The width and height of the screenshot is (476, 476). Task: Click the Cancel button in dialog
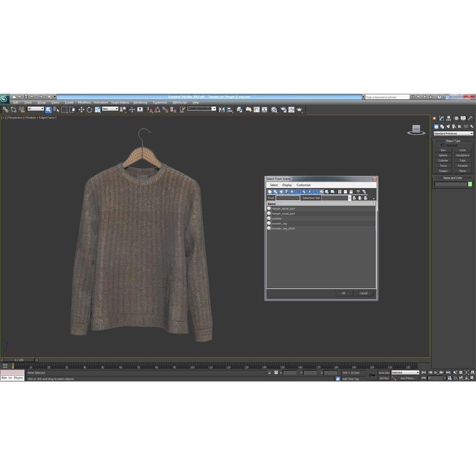click(363, 293)
